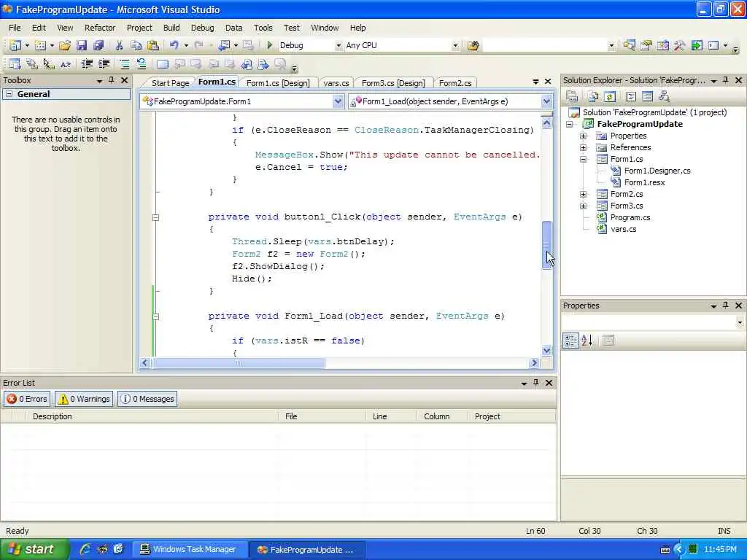Toggle bookmark on current line icon
The height and width of the screenshot is (560, 747).
pos(163,64)
